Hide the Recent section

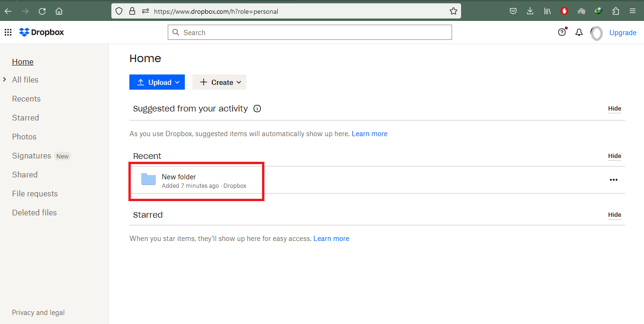(x=615, y=156)
